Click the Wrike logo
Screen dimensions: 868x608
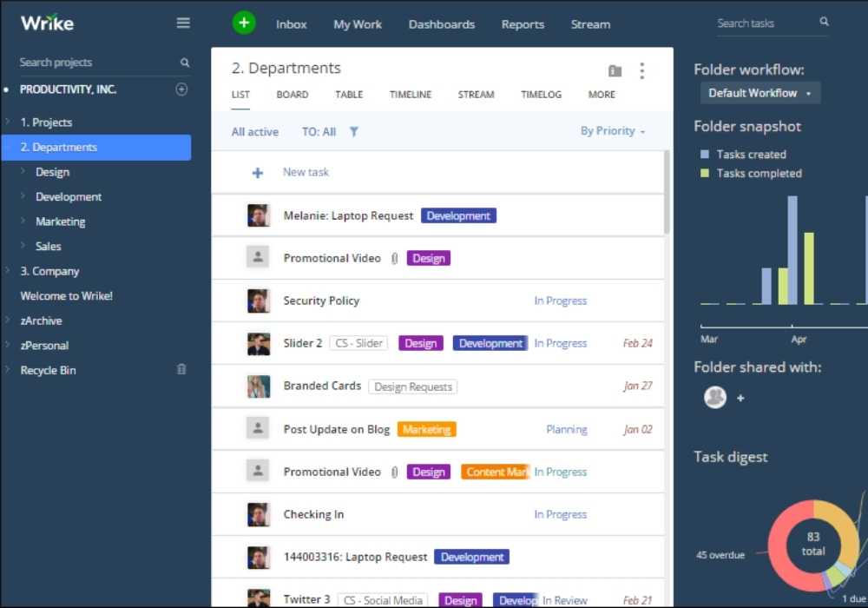47,23
